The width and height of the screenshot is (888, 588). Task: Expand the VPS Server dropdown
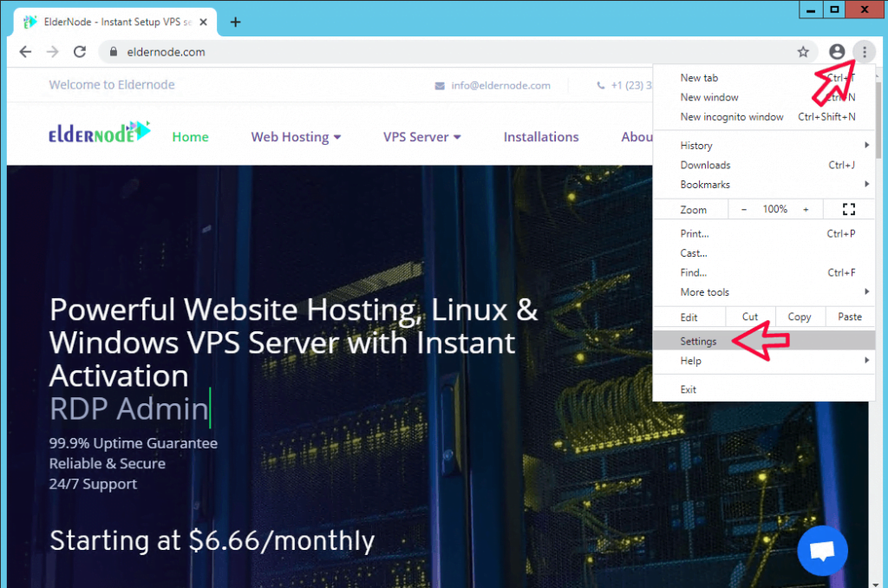[421, 136]
